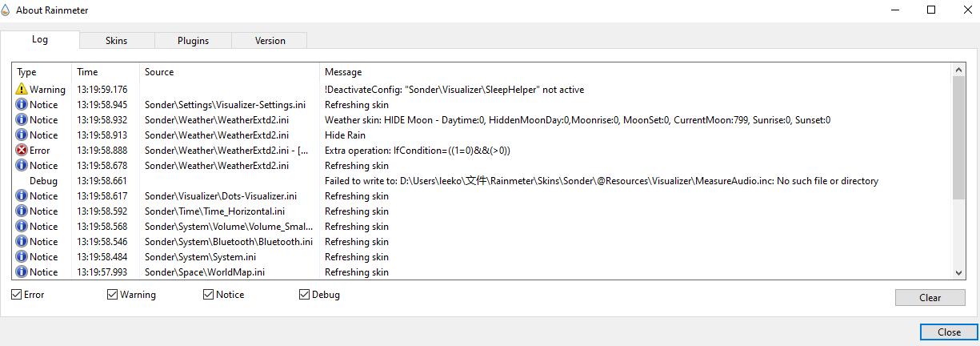Select the "SleepHelper" not active message
This screenshot has width=980, height=346.
454,90
